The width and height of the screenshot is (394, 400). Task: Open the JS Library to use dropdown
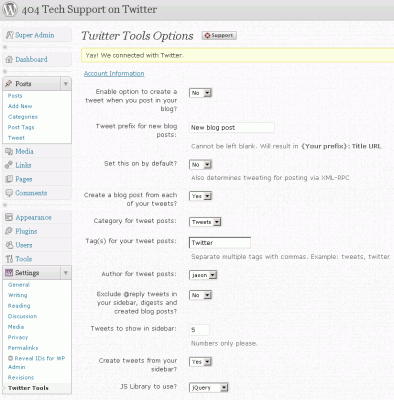[x=209, y=387]
